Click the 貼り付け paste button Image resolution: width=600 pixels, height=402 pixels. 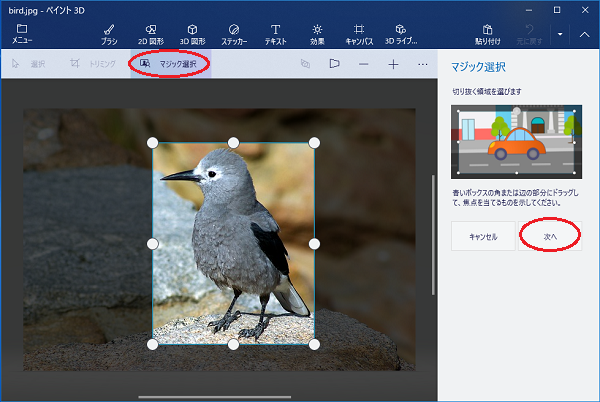(488, 34)
